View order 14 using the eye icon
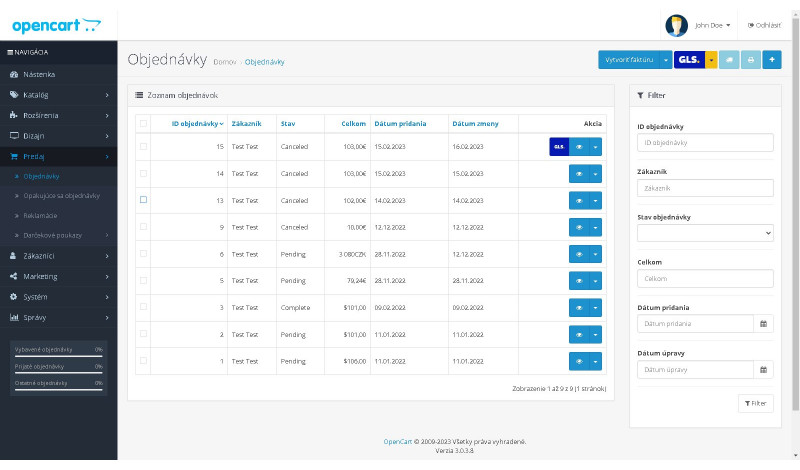Viewport: 800px width, 470px height. (578, 173)
